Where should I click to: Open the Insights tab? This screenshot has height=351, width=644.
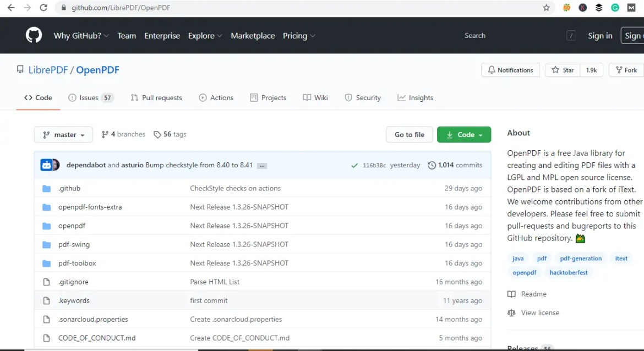415,98
